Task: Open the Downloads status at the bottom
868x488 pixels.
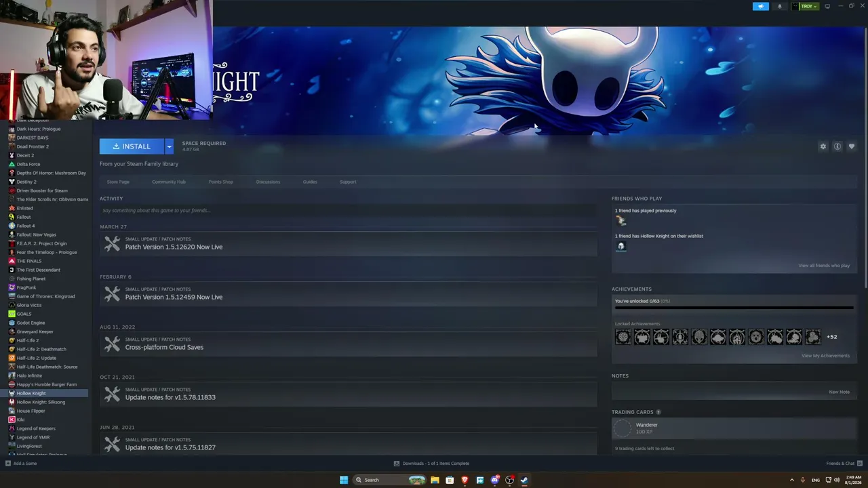Action: coord(432,464)
